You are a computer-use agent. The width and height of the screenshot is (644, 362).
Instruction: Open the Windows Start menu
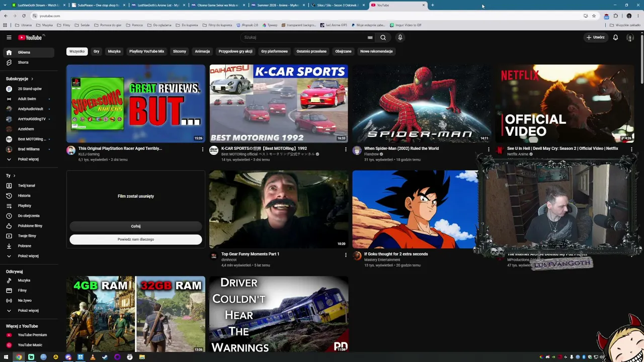[6, 357]
